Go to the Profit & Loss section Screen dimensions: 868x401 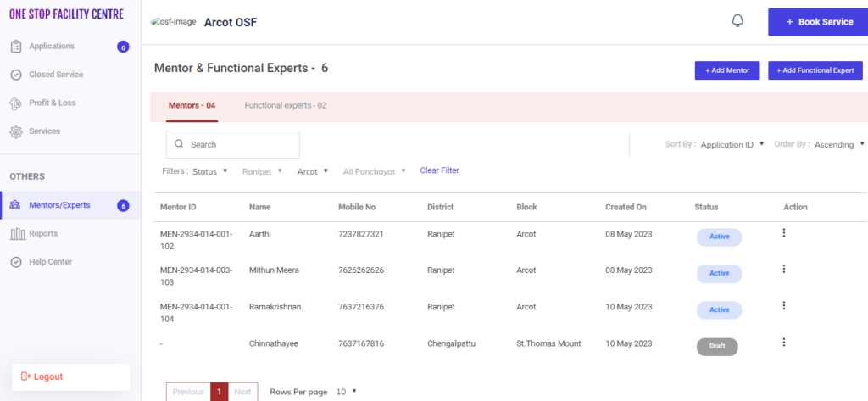tap(52, 103)
